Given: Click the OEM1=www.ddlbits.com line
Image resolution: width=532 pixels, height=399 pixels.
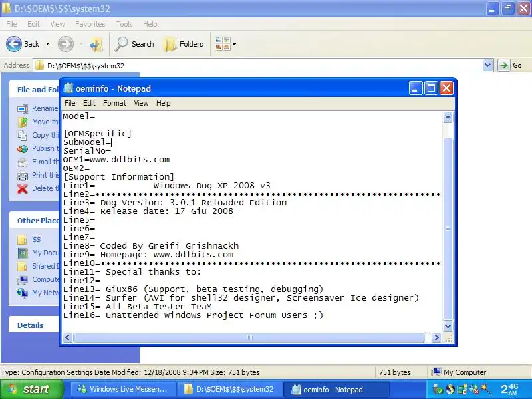Looking at the screenshot, I should coord(116,160).
